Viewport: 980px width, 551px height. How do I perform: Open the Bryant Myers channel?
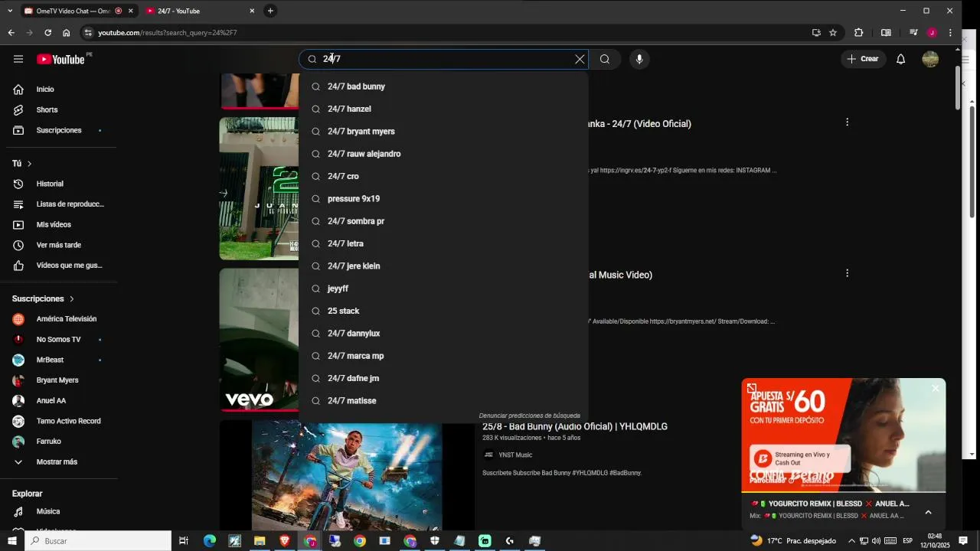pos(58,380)
